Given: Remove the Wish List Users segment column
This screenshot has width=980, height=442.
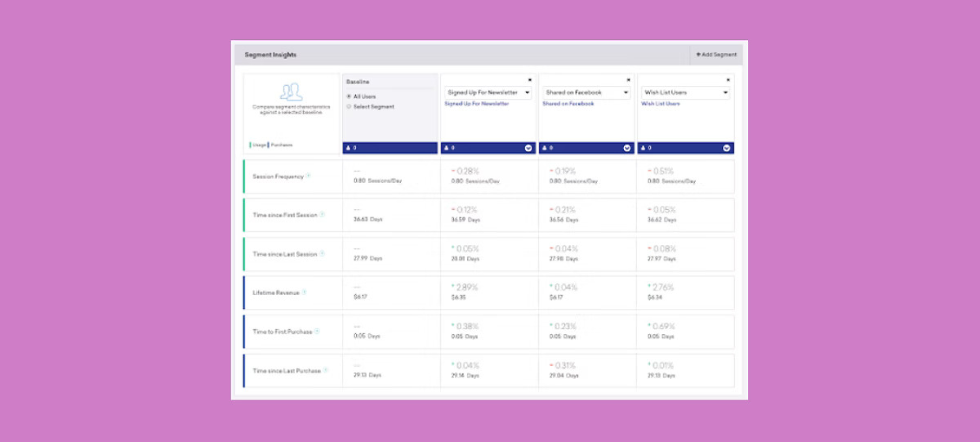Looking at the screenshot, I should point(728,80).
